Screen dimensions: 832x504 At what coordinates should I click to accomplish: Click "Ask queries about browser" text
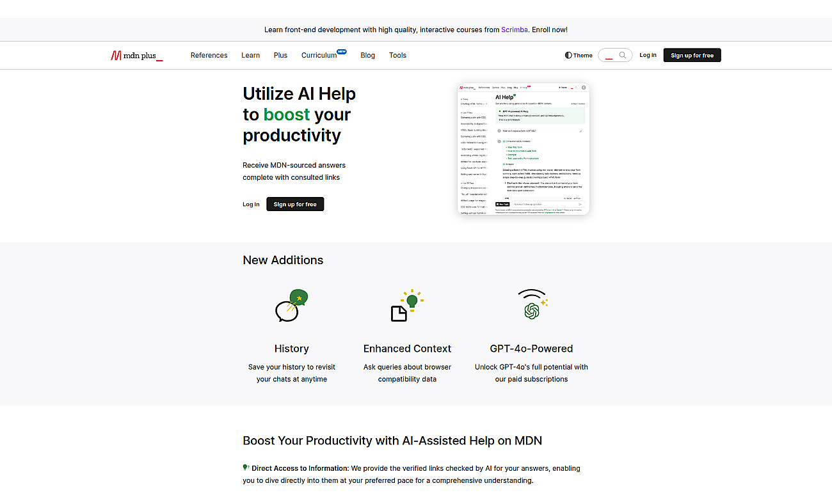[407, 367]
